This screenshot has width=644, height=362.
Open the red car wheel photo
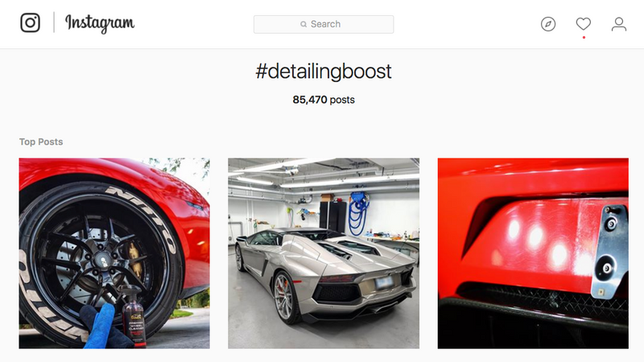(114, 253)
